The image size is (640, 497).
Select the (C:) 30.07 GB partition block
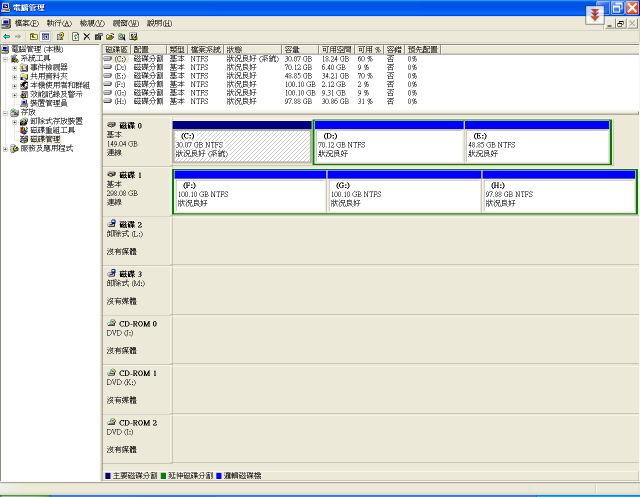[242, 142]
